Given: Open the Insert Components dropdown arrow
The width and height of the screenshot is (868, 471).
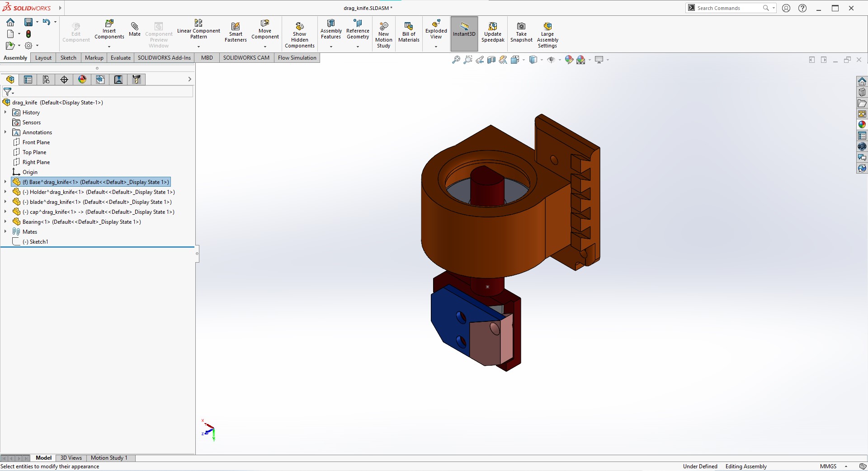Looking at the screenshot, I should 109,47.
